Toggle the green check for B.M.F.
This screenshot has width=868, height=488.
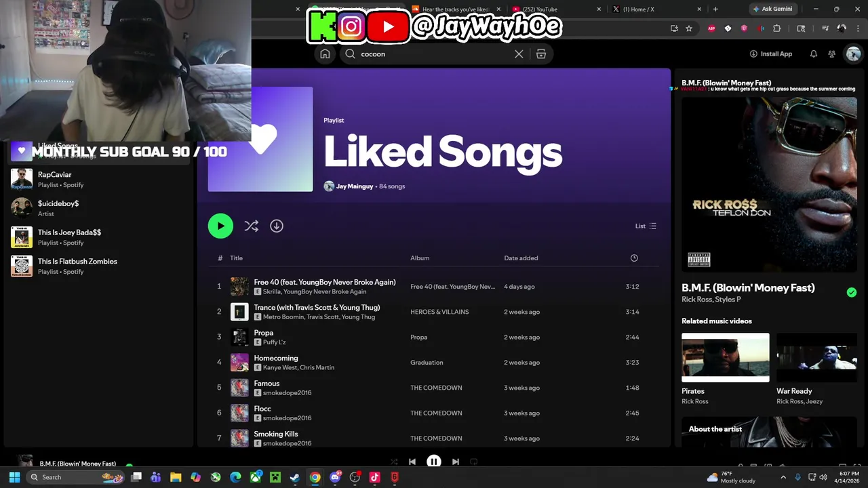point(852,292)
